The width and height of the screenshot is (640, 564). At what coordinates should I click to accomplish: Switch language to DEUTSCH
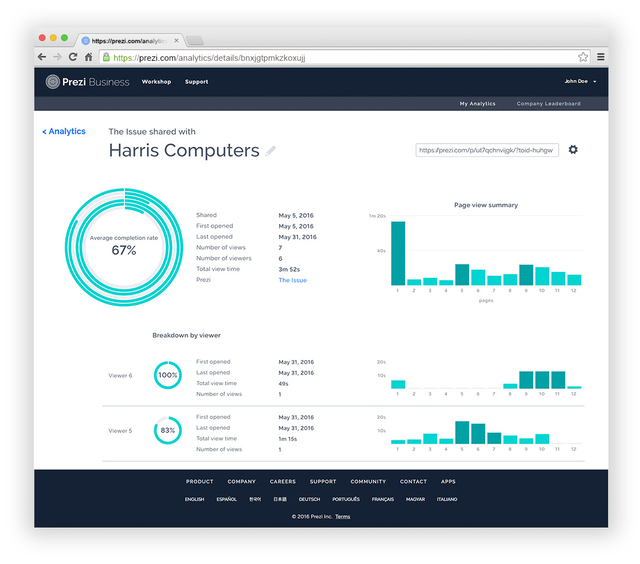point(309,500)
